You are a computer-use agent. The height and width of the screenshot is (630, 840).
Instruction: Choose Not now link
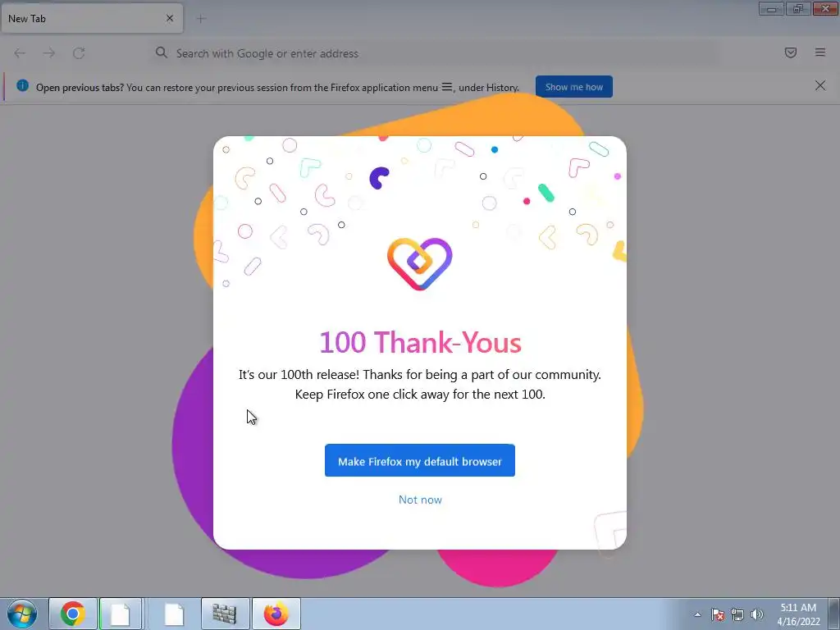coord(420,500)
